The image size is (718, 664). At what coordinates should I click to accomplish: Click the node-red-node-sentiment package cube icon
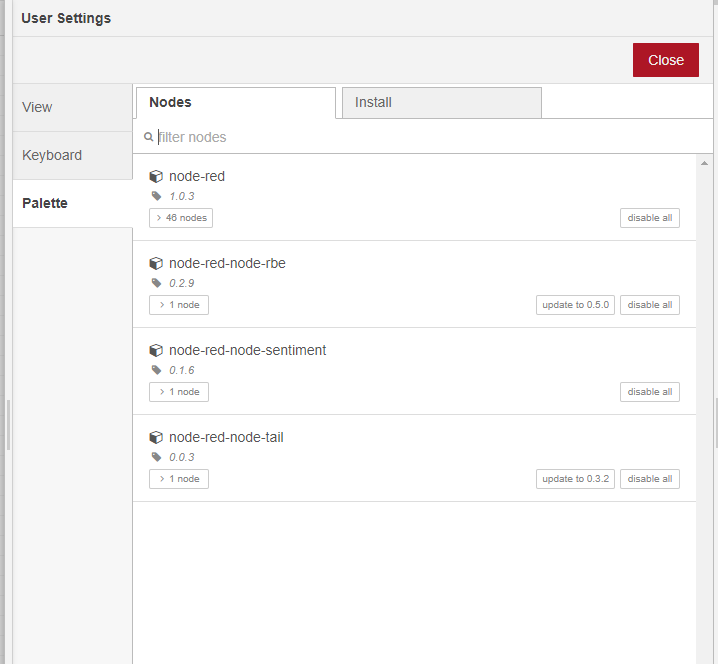[156, 351]
